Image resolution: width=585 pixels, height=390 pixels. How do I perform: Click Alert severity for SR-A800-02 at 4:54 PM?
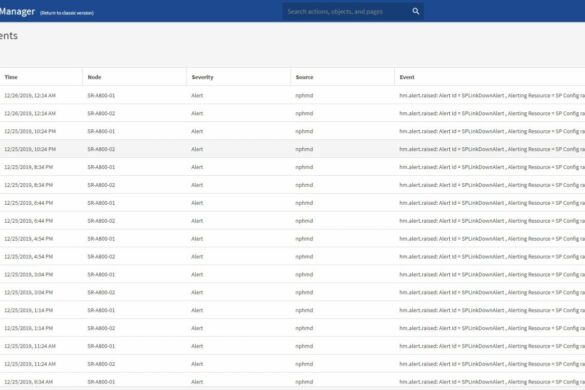(197, 257)
